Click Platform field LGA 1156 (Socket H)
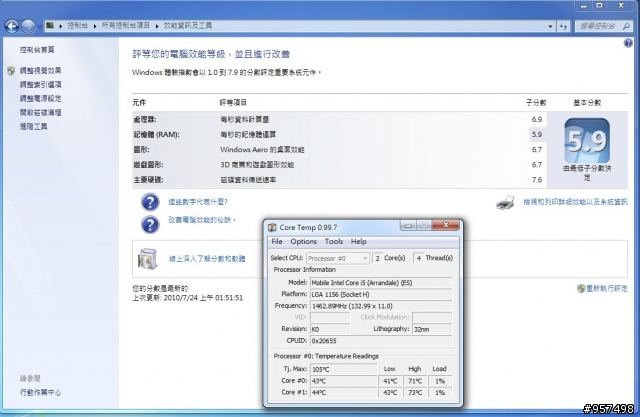 [x=381, y=294]
